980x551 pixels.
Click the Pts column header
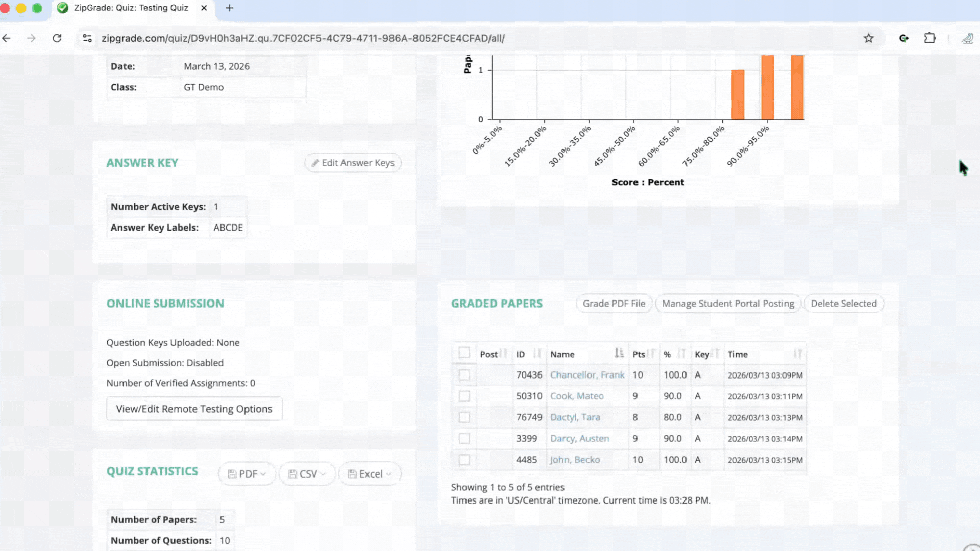pyautogui.click(x=639, y=354)
